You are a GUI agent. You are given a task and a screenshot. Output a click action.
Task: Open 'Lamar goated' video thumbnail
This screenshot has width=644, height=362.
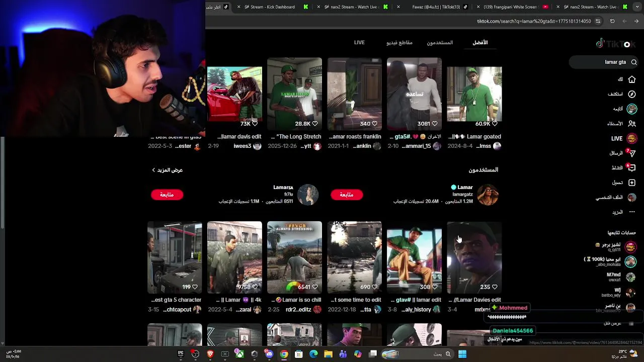(x=474, y=94)
